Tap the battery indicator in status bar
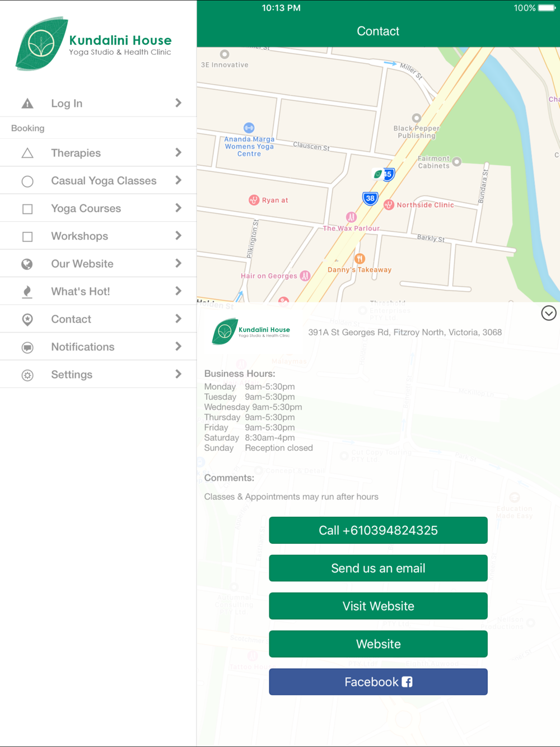This screenshot has width=560, height=747. 547,8
